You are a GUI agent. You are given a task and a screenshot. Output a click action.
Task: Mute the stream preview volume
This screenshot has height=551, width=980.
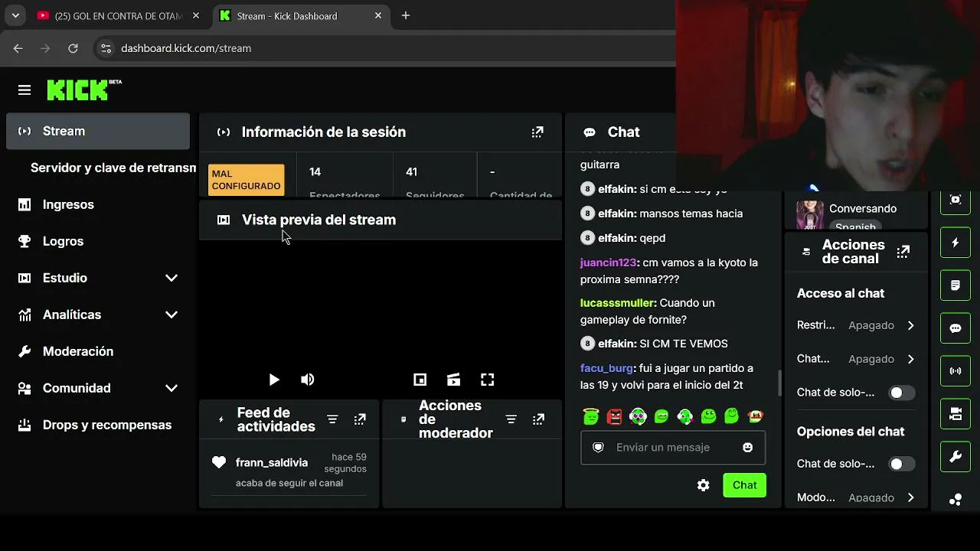[308, 380]
